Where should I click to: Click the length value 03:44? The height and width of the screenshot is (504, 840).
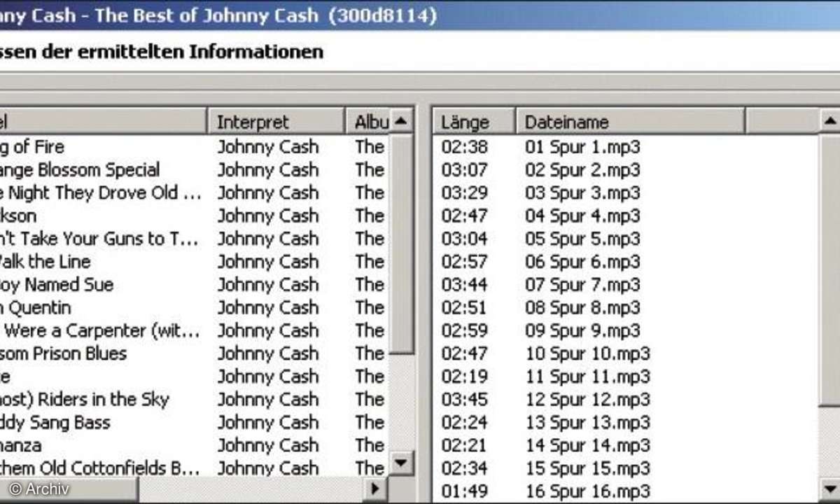(x=465, y=285)
